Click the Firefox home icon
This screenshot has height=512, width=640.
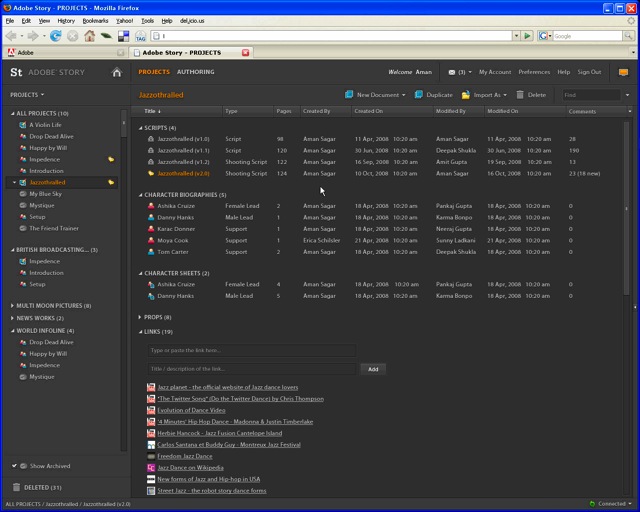point(89,36)
